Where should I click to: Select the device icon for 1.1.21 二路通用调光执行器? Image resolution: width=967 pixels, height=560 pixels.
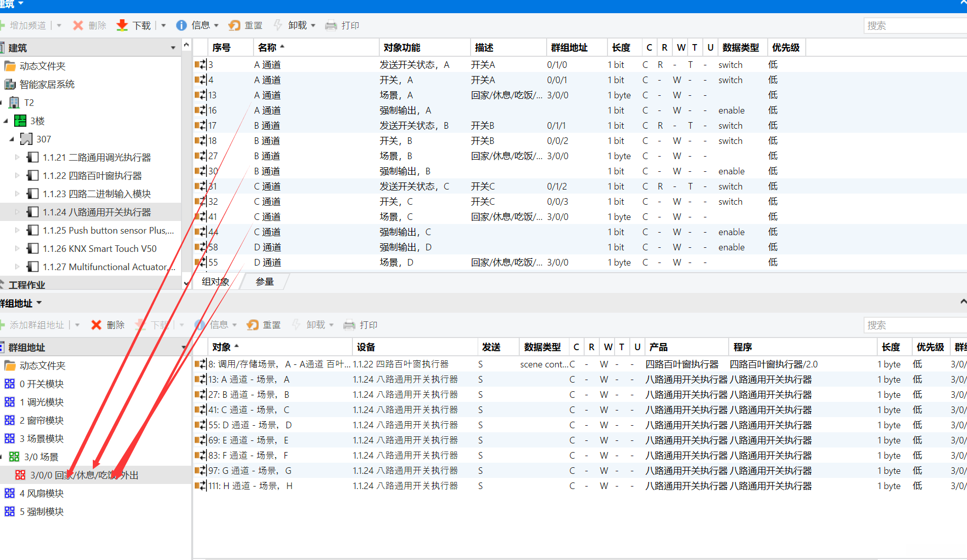pos(32,158)
